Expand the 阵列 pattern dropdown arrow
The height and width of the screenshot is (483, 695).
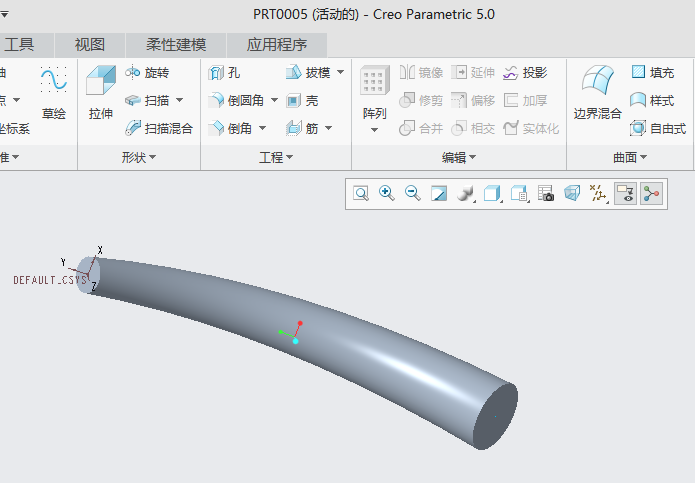point(374,130)
